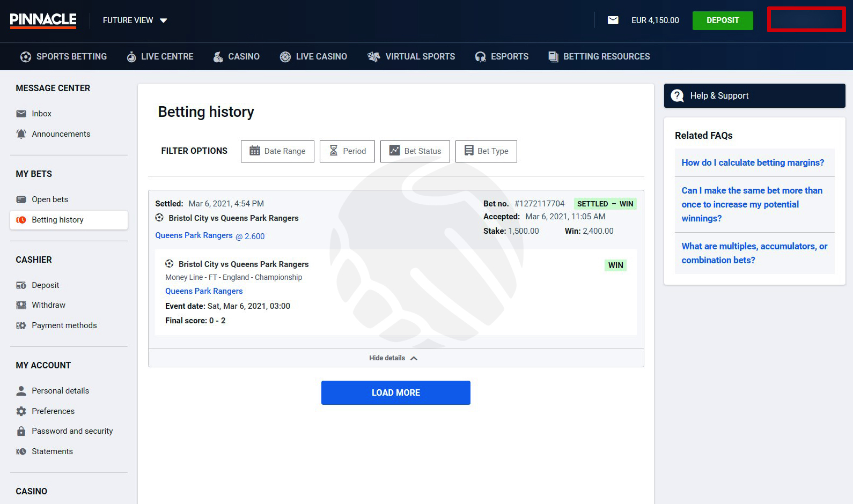The image size is (853, 504).
Task: Click the Load More button
Action: click(x=396, y=392)
